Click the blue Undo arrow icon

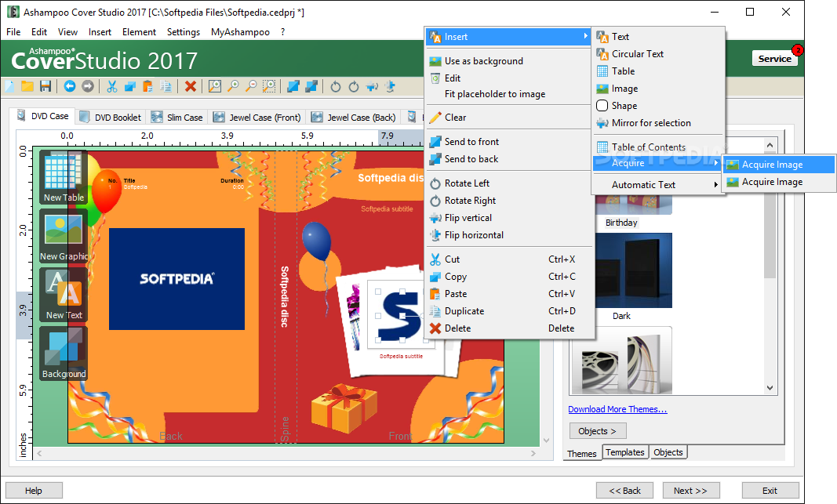pos(69,86)
